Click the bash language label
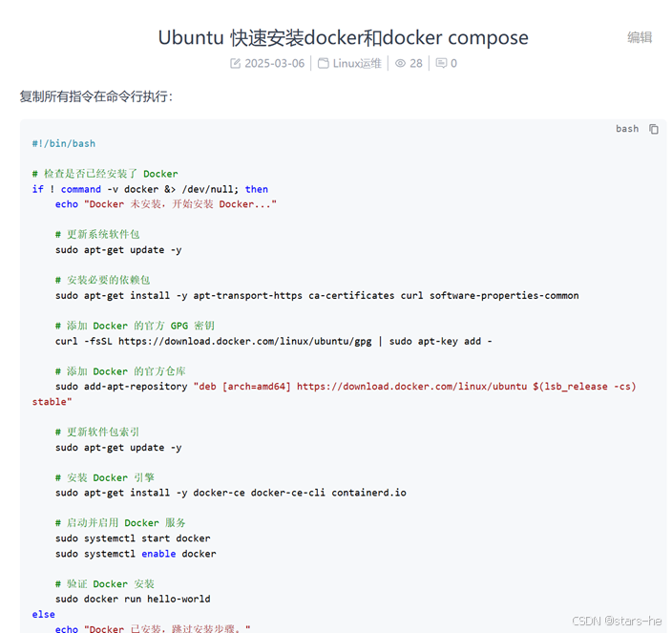672x633 pixels. (x=627, y=129)
